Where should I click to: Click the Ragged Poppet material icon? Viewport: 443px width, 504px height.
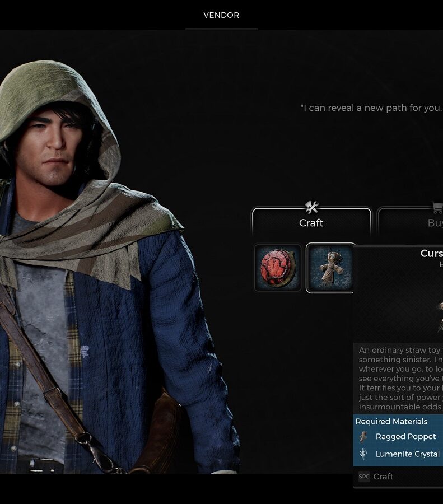363,436
